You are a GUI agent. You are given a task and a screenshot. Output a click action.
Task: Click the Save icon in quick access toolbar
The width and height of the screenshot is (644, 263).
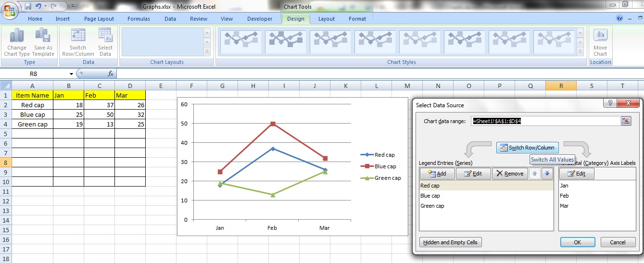28,6
